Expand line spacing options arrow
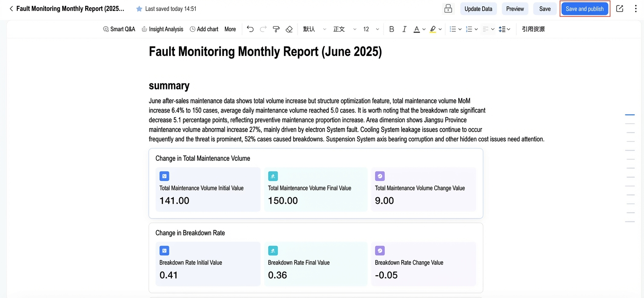 click(508, 29)
